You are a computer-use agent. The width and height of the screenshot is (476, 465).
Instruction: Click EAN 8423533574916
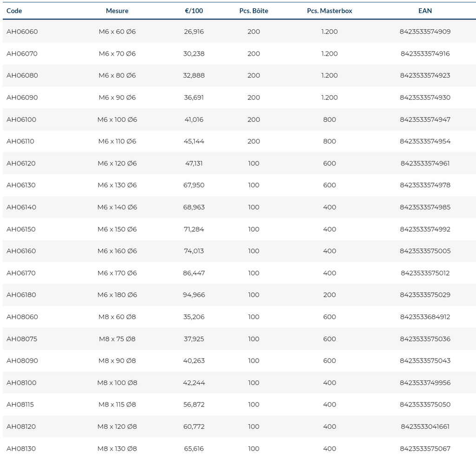point(425,54)
